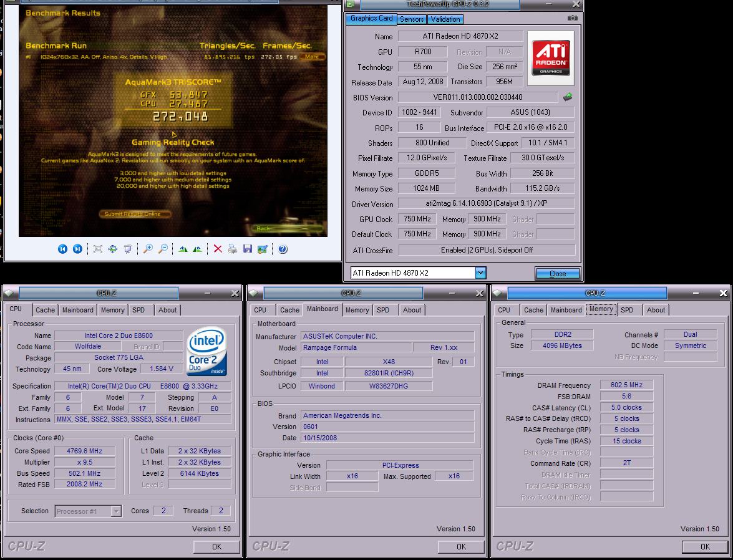Screen dimensions: 733x560
Task: Click the motherboard model Rampage Formula
Action: [x=356, y=347]
